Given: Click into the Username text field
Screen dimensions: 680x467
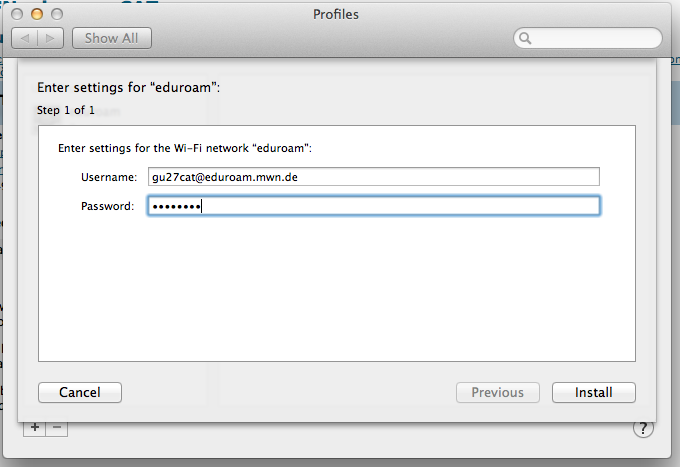Looking at the screenshot, I should pyautogui.click(x=373, y=177).
